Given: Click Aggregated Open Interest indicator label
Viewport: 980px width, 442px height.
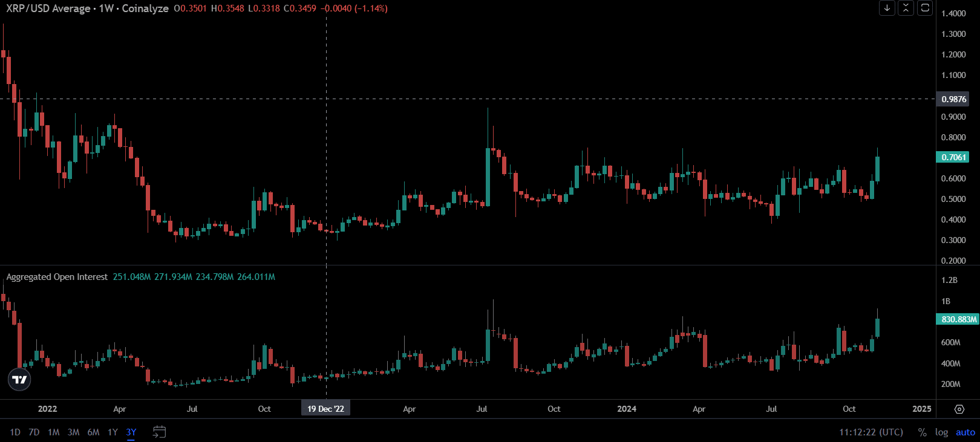Looking at the screenshot, I should 57,277.
